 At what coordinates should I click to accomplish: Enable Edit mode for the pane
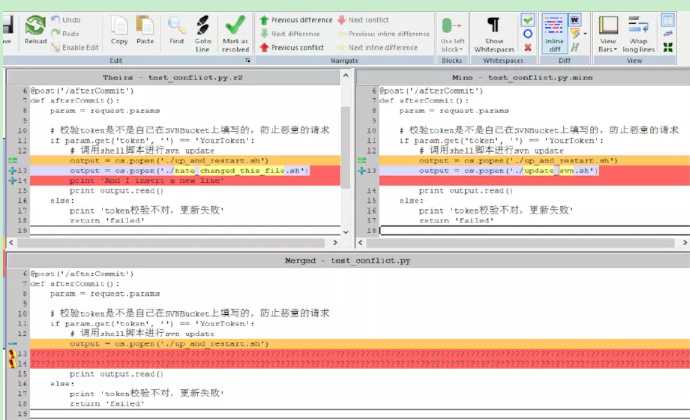75,47
